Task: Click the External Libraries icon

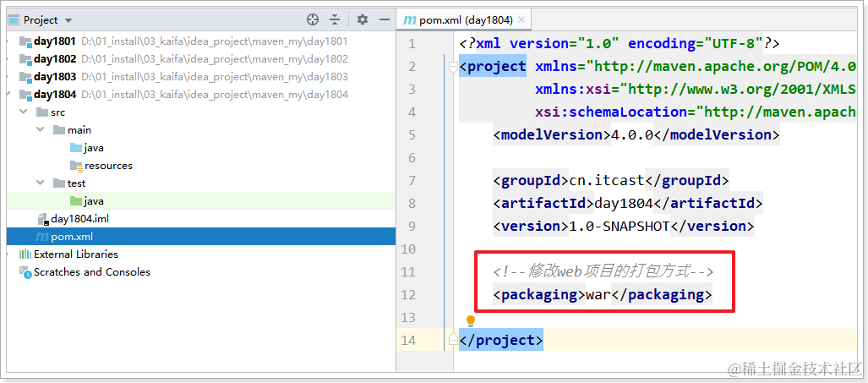Action: [x=25, y=254]
